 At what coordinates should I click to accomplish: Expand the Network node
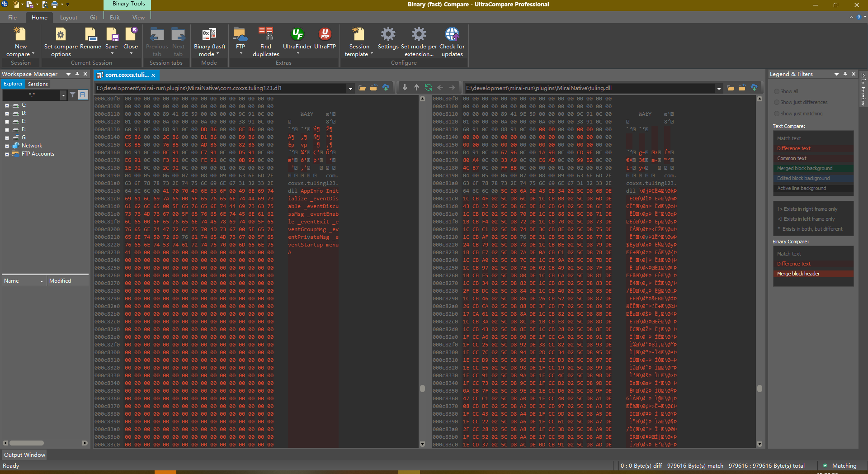(x=7, y=146)
